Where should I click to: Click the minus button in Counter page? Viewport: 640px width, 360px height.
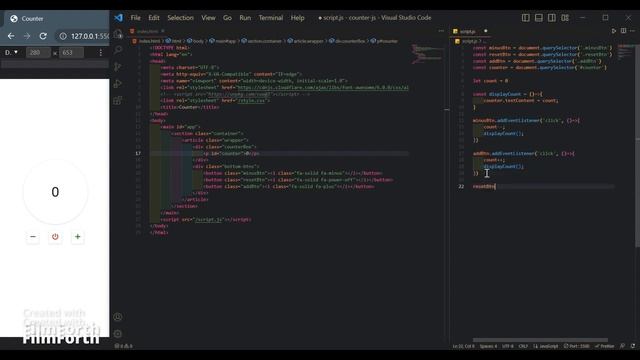pyautogui.click(x=33, y=237)
